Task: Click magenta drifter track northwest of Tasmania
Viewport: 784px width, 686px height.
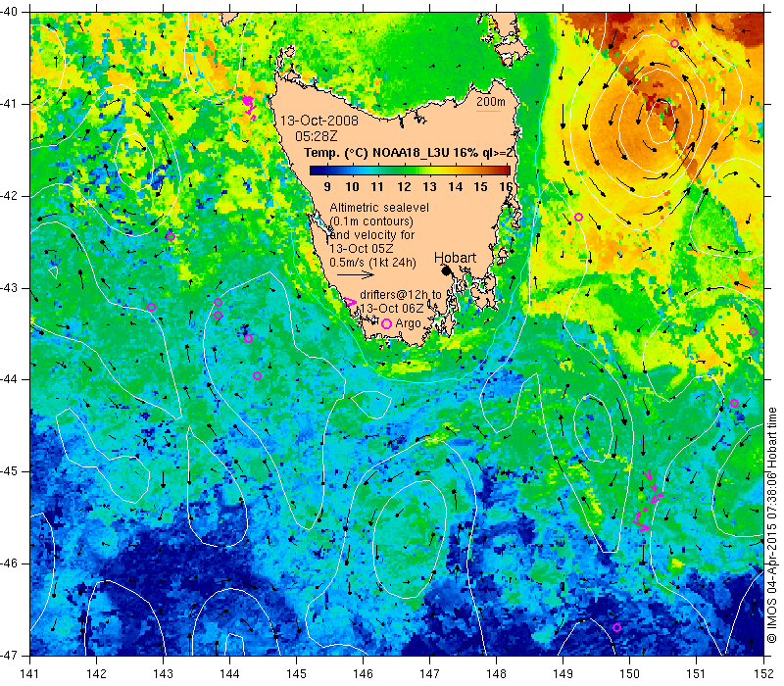Action: [x=249, y=107]
